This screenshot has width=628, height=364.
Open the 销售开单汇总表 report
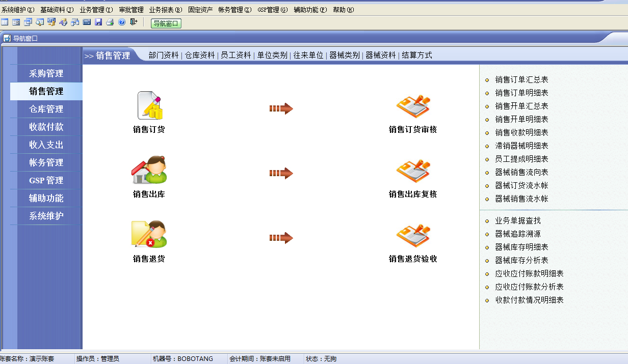click(x=521, y=106)
